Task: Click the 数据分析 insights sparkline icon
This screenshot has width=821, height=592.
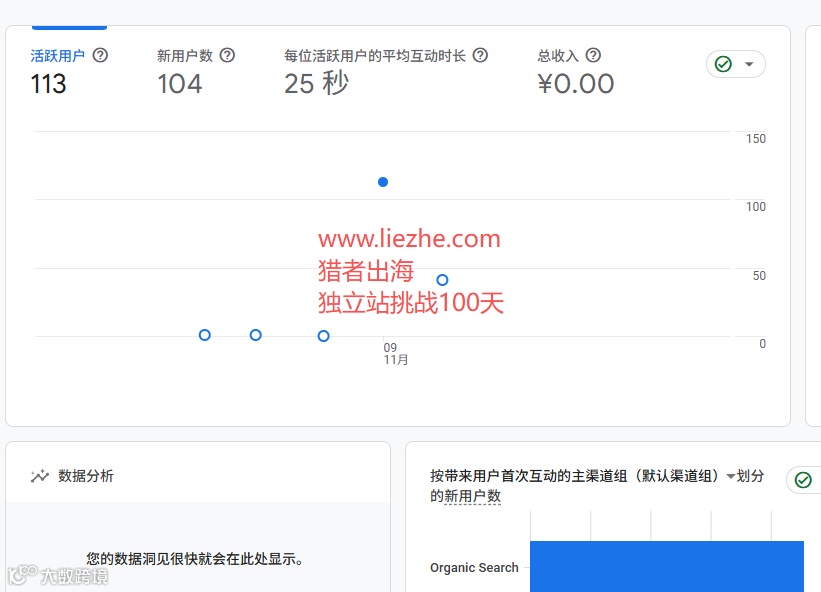Action: point(40,476)
